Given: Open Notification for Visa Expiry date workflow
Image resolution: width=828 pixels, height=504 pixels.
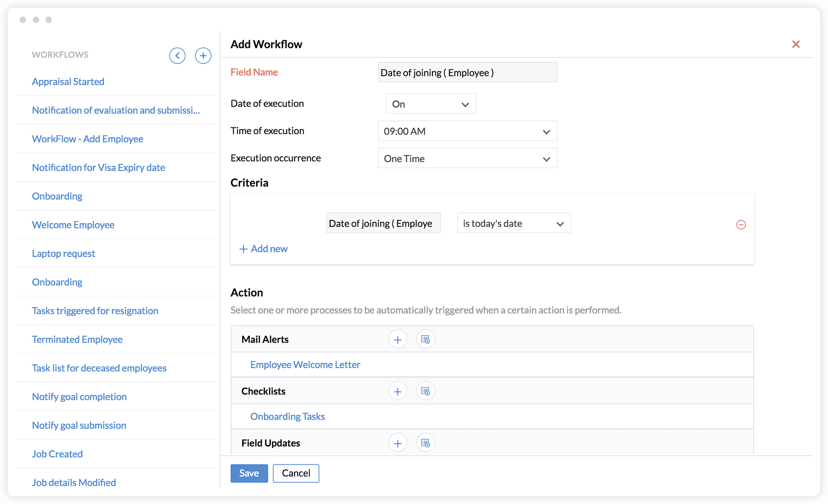Looking at the screenshot, I should tap(98, 167).
